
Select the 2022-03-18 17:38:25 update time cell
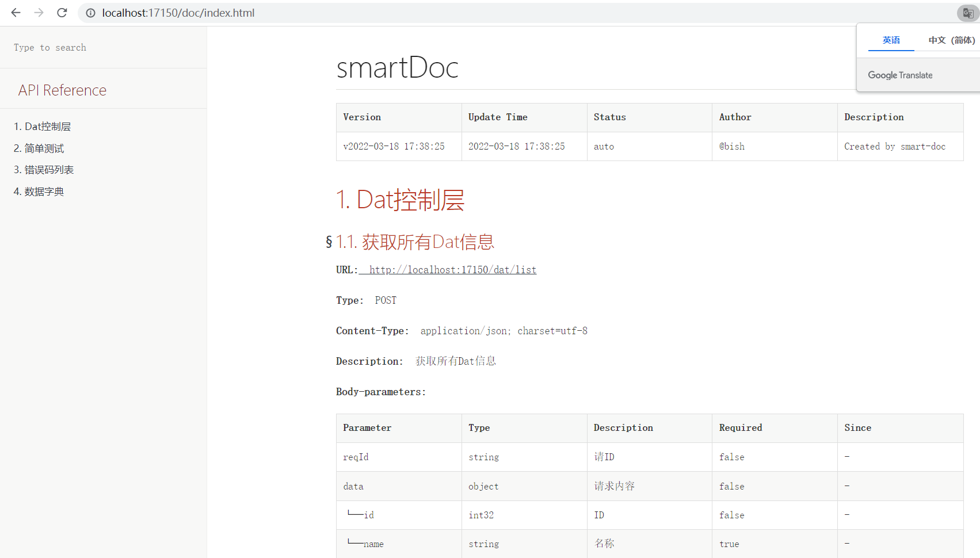click(x=524, y=147)
